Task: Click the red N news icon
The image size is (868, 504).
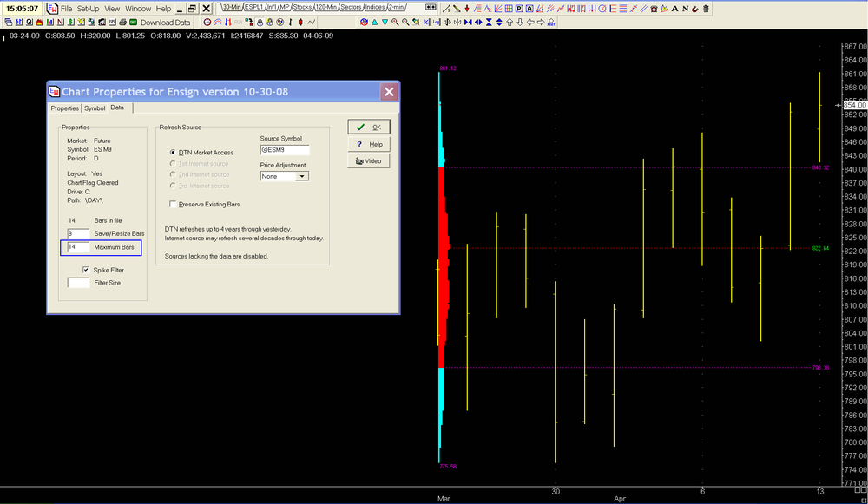Action: point(61,23)
